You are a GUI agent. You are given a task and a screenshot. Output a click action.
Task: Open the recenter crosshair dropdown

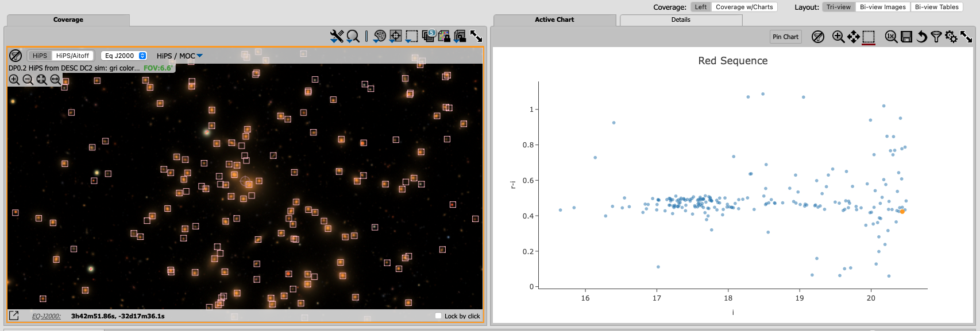(396, 36)
